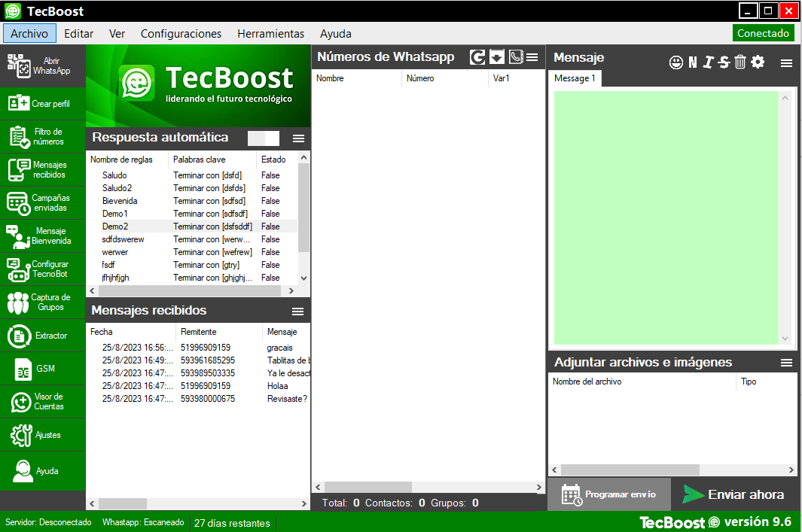Open the Mensajes recibidos panel menu
Image resolution: width=802 pixels, height=532 pixels.
pos(298,312)
